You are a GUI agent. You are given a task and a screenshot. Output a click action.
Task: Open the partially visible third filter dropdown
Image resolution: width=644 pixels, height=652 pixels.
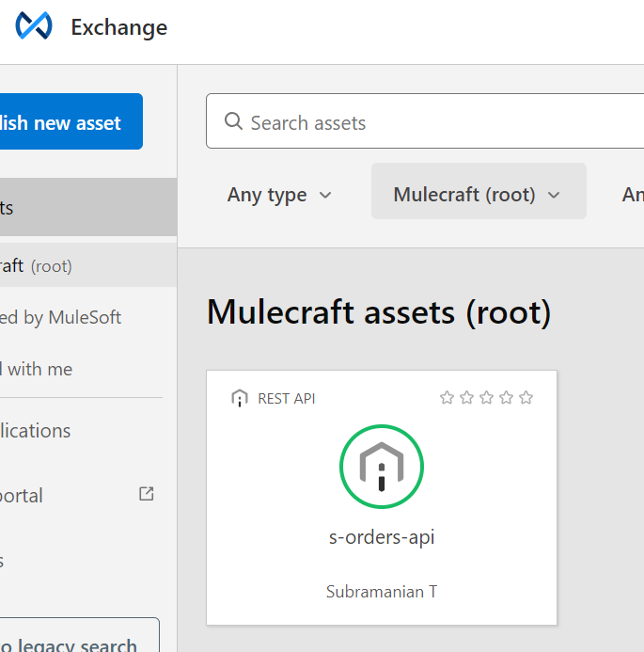[x=631, y=195]
